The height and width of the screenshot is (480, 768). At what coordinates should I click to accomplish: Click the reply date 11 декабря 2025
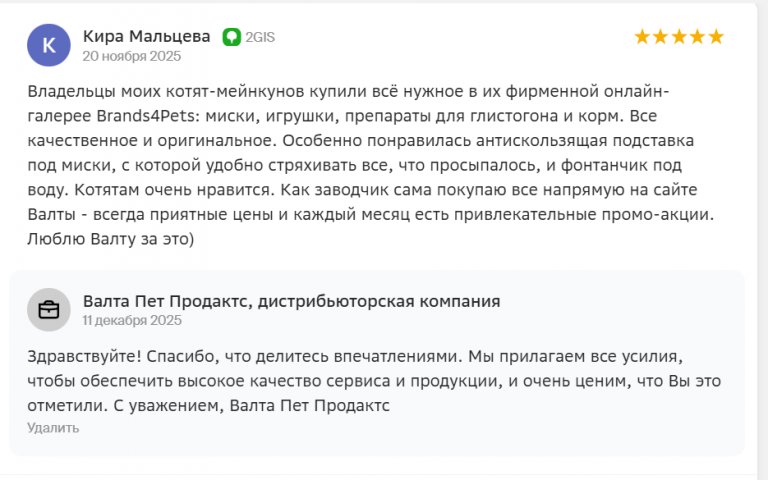[132, 320]
